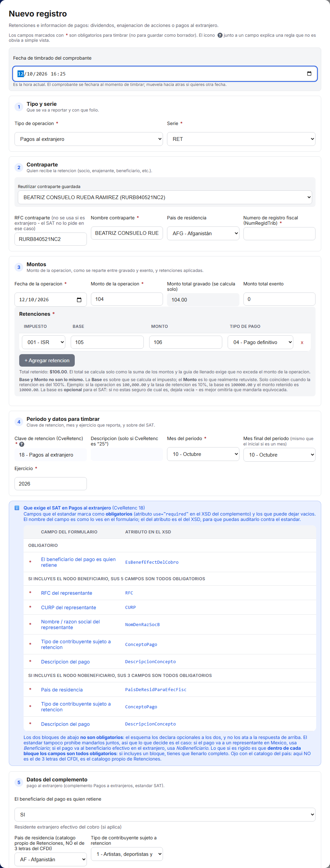Remove the ISR retention row with the x
330x868 pixels.
pyautogui.click(x=302, y=342)
